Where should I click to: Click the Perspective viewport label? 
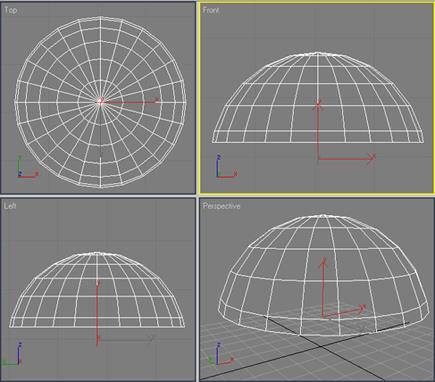point(221,206)
